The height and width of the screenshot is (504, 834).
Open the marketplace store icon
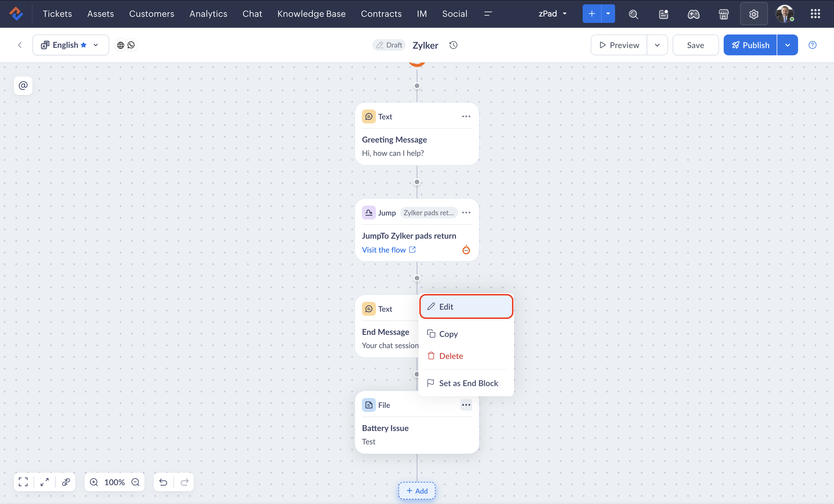[x=723, y=14]
